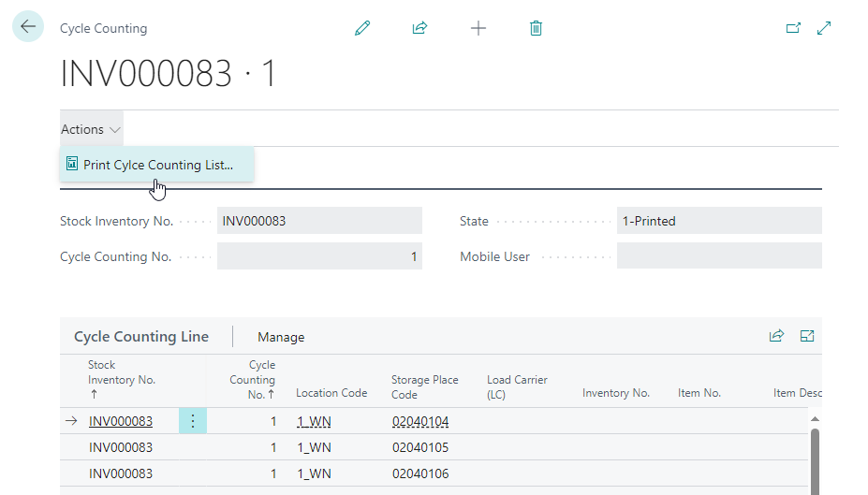Click the pencil edit icon
868x495 pixels.
click(362, 28)
